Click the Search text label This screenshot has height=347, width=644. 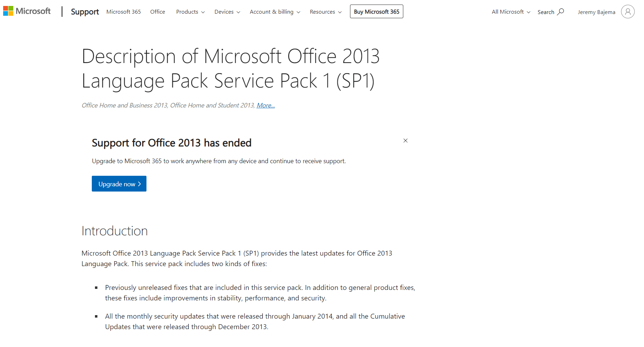point(546,12)
